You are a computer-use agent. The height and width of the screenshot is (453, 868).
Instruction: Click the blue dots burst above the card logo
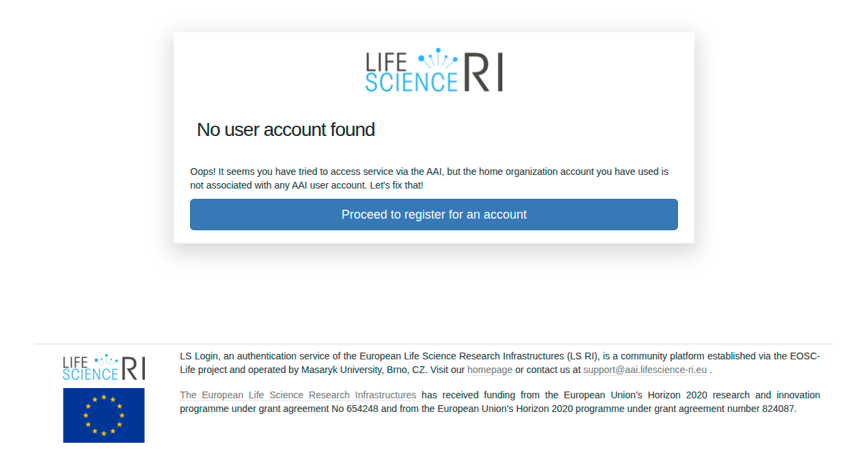(437, 56)
